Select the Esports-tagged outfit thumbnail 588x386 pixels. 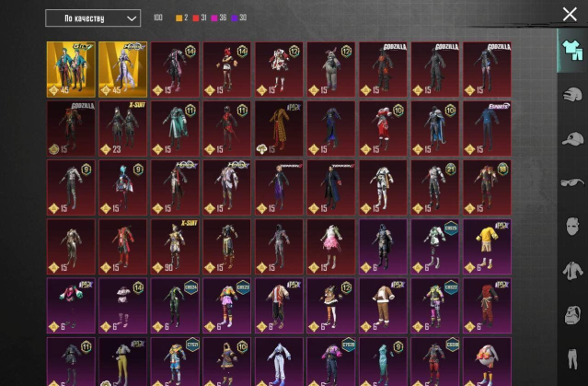[x=486, y=128]
